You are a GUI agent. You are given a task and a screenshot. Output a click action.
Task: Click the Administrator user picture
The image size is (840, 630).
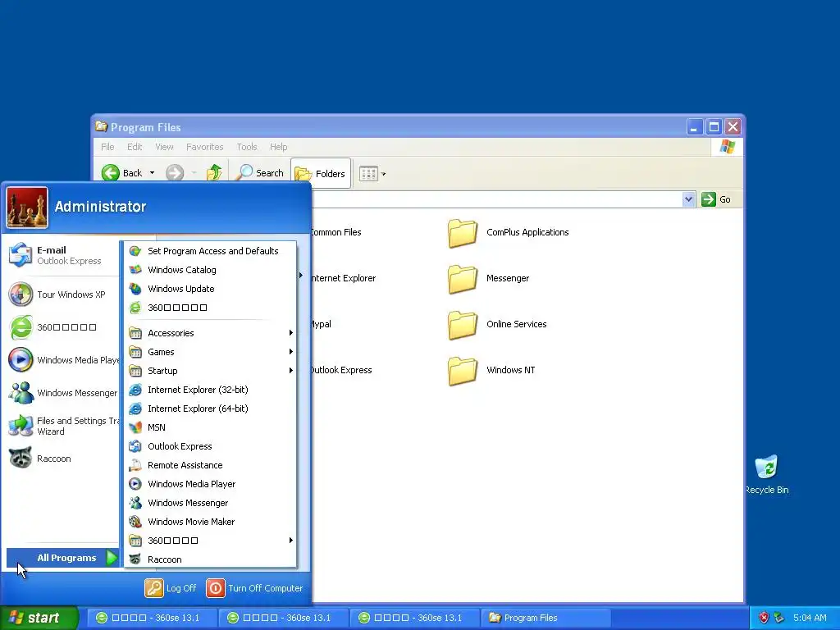pyautogui.click(x=27, y=208)
